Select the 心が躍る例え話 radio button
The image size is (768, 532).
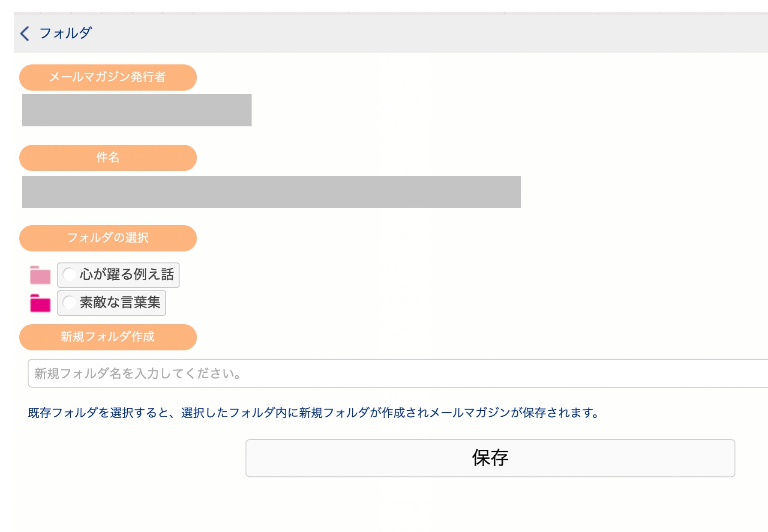tap(69, 275)
